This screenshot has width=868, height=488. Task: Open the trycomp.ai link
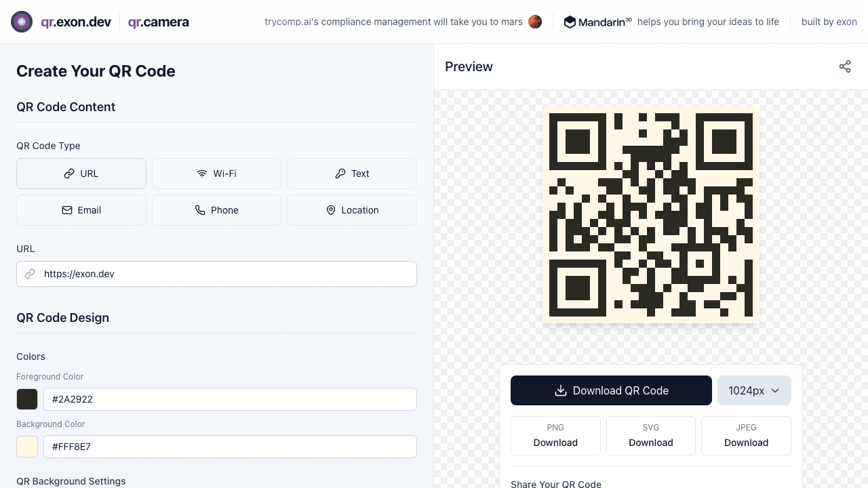[288, 22]
